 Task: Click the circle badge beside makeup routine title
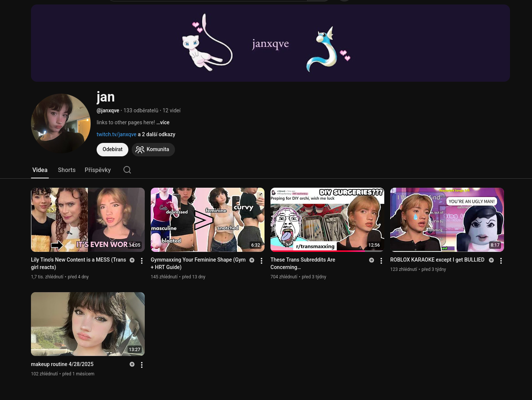[132, 364]
